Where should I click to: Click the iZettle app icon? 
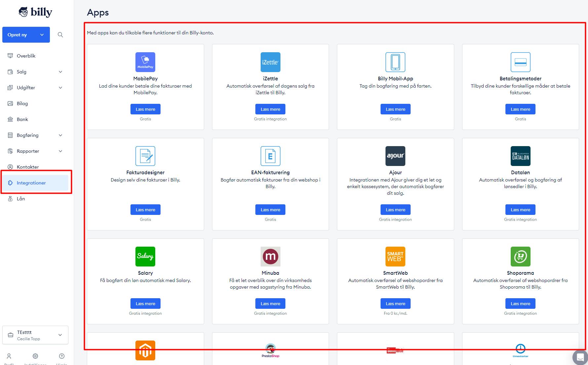tap(270, 62)
